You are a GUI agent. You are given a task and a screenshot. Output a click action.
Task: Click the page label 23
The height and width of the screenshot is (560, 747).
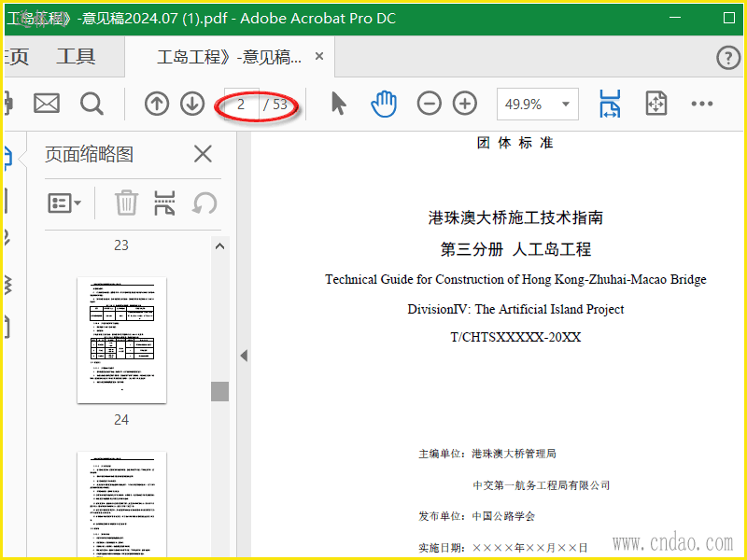click(x=121, y=245)
